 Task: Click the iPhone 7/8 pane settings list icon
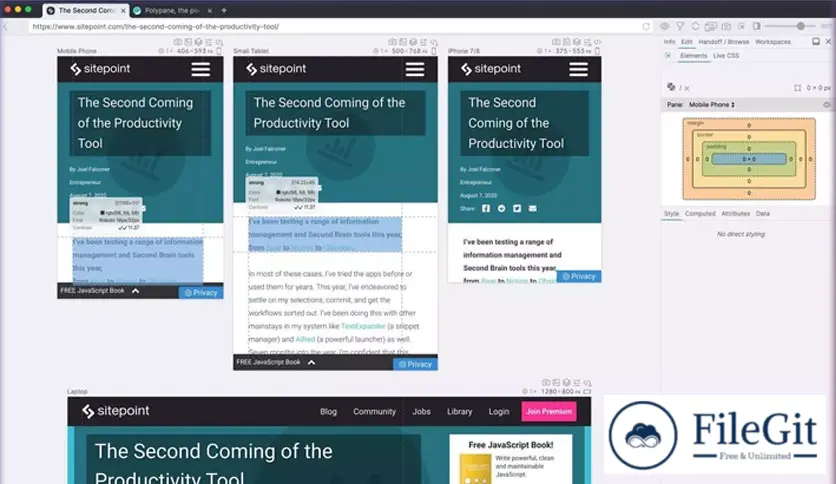point(587,42)
